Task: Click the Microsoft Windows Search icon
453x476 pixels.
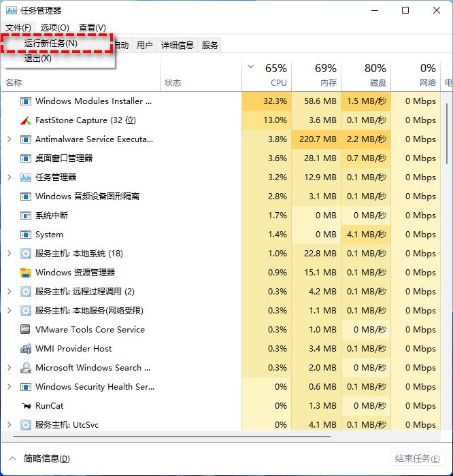Action: 26,368
